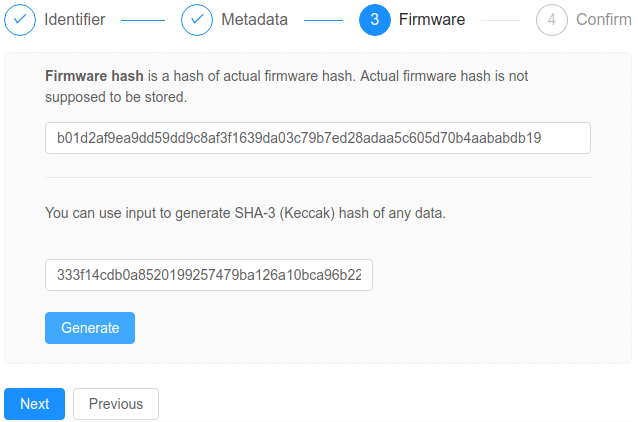This screenshot has width=638, height=422.
Task: Click the connector line between Firmware and Confirm
Action: (500, 19)
